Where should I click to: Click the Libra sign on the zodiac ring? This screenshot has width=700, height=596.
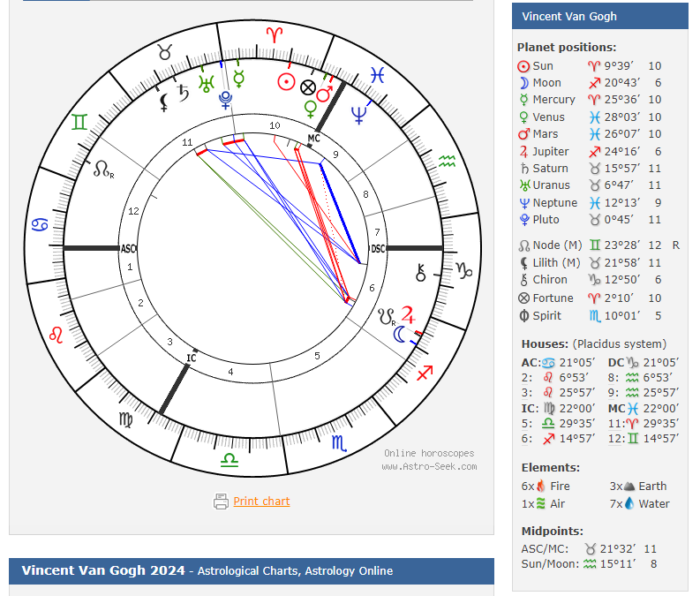click(230, 460)
